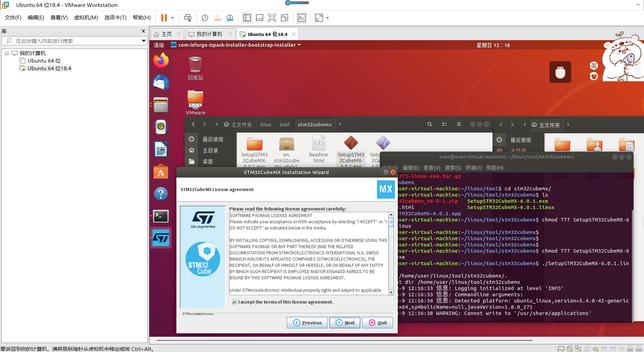Toggle VMware thumbnail bar view icon
Screen dimensions: 644x352
[x=260, y=18]
